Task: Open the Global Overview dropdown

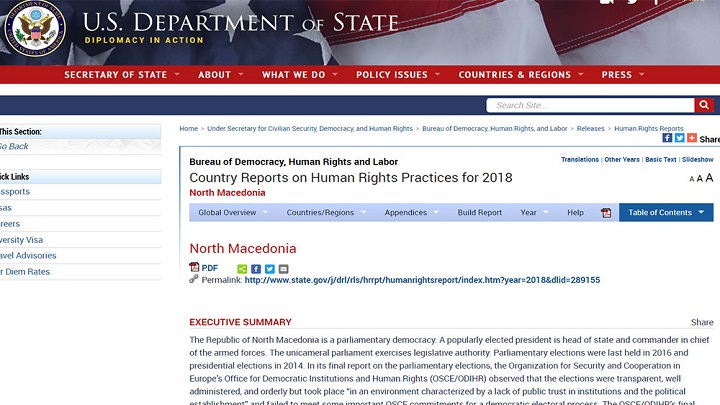Action: click(232, 213)
